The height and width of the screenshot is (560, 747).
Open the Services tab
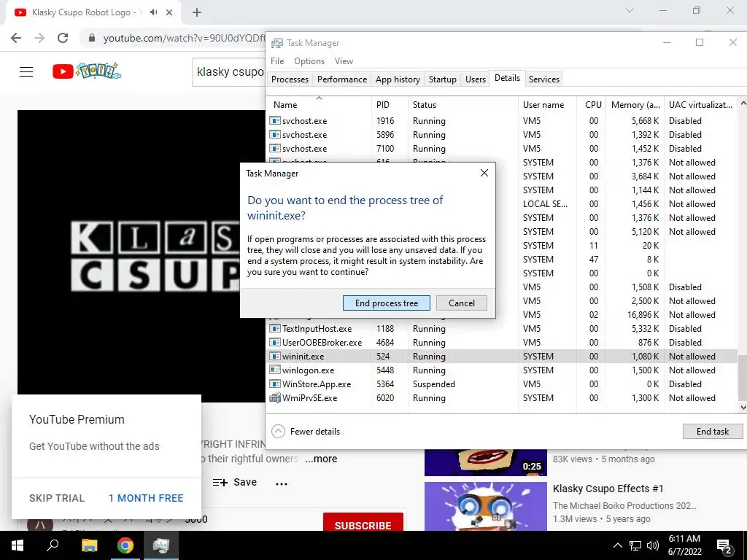click(544, 79)
